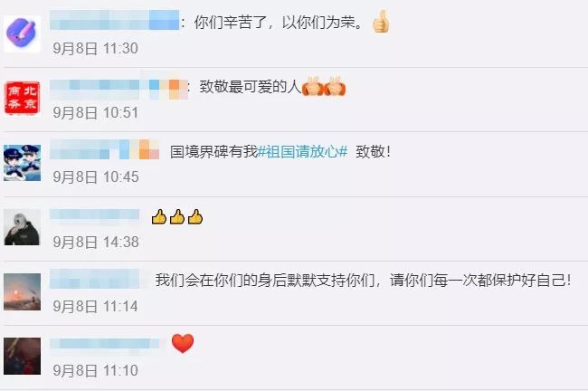Screen dimensions: 588x391
Task: Open the dark red avatar at bottom
Action: 22,356
